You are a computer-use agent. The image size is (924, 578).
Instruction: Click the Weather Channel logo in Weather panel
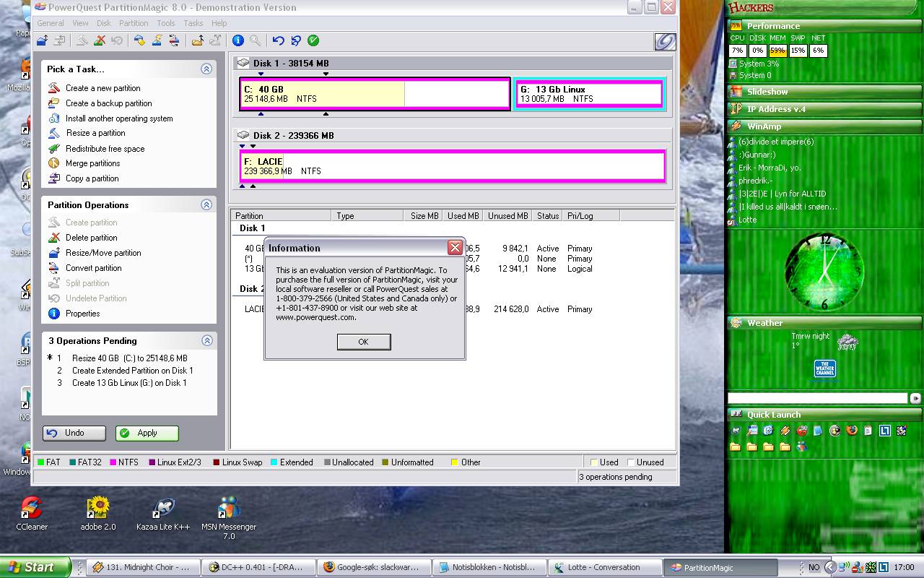click(825, 368)
